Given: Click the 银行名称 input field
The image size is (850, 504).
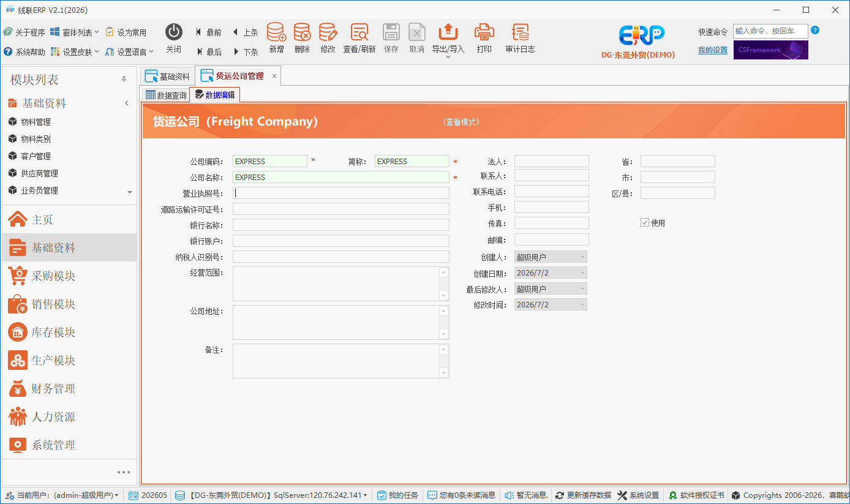Looking at the screenshot, I should (341, 225).
